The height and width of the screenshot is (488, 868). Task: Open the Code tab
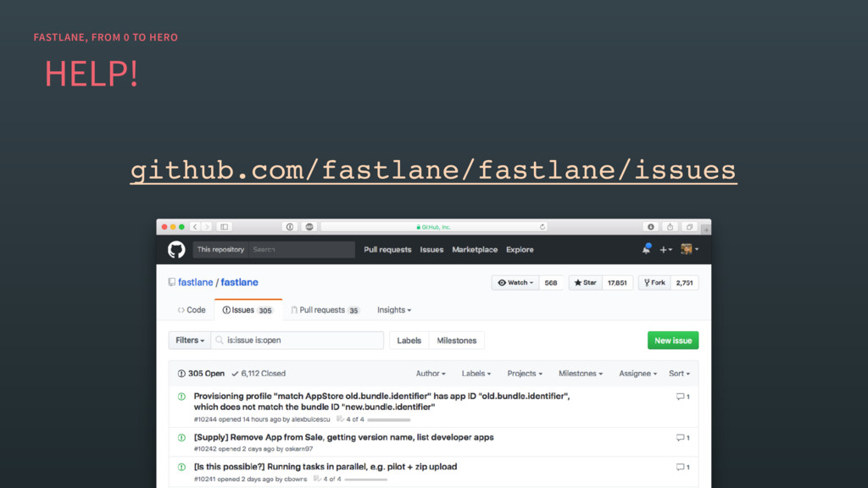click(x=192, y=310)
